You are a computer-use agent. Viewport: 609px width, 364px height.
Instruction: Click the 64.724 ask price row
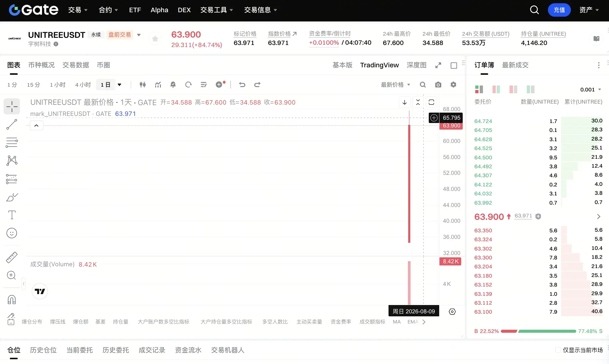[x=538, y=121]
